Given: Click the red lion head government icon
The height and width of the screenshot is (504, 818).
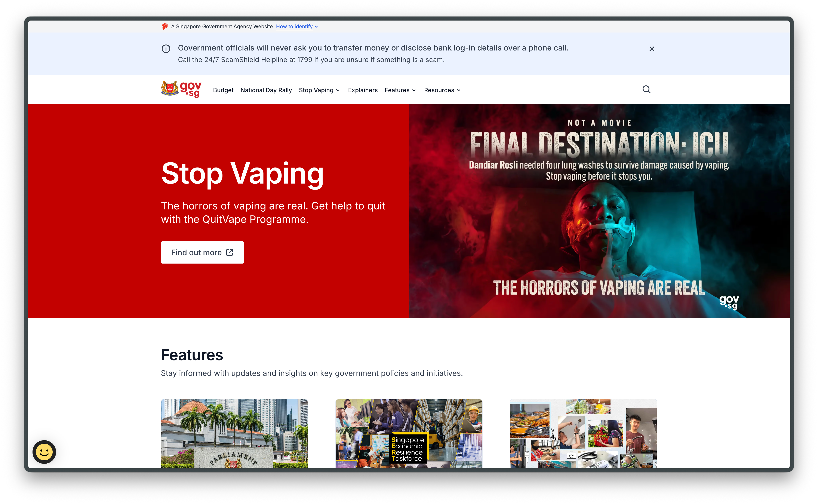Looking at the screenshot, I should pos(165,26).
